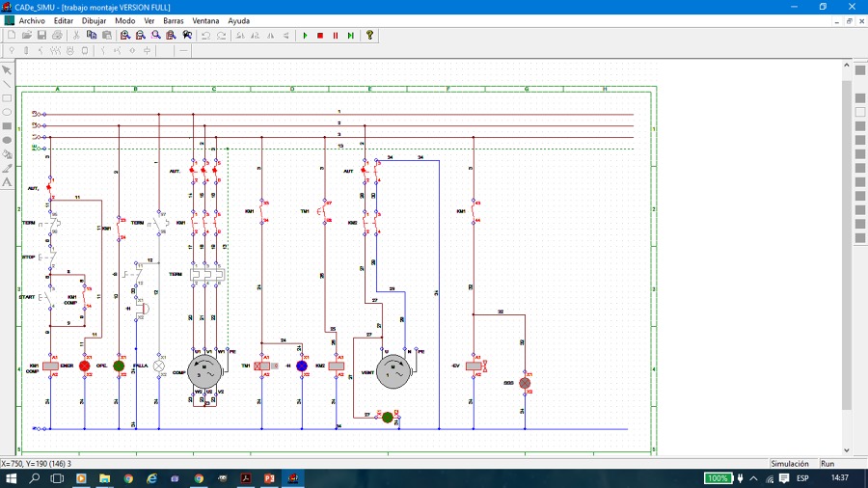Select the filled rectangle tool

[x=7, y=126]
